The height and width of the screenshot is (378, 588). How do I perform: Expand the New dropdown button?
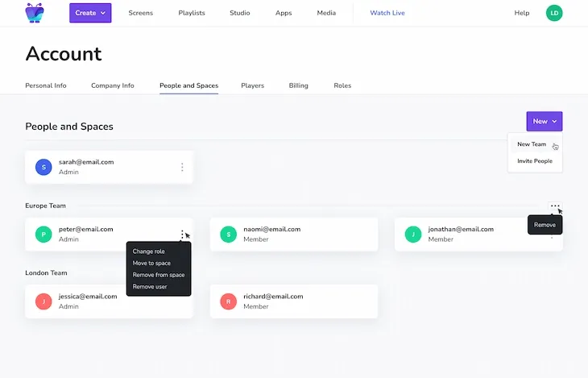click(x=545, y=121)
